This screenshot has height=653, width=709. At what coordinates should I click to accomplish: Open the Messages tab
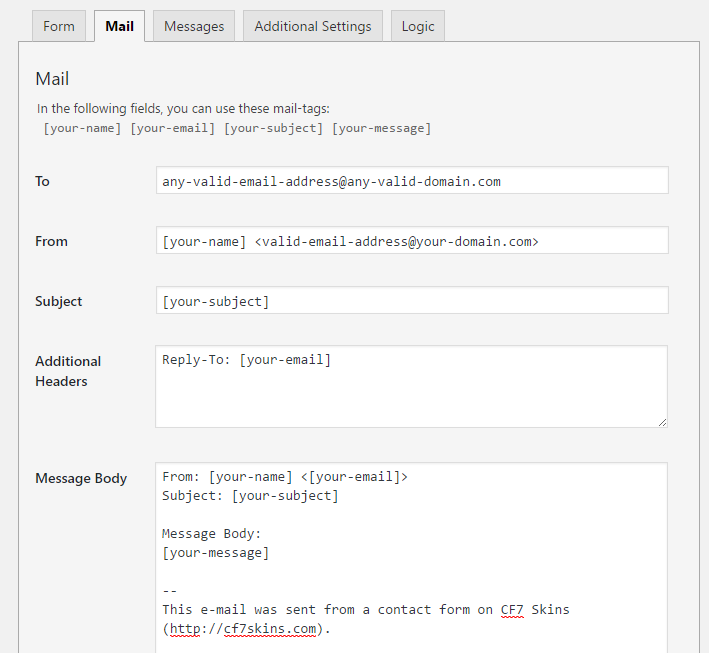pyautogui.click(x=195, y=26)
